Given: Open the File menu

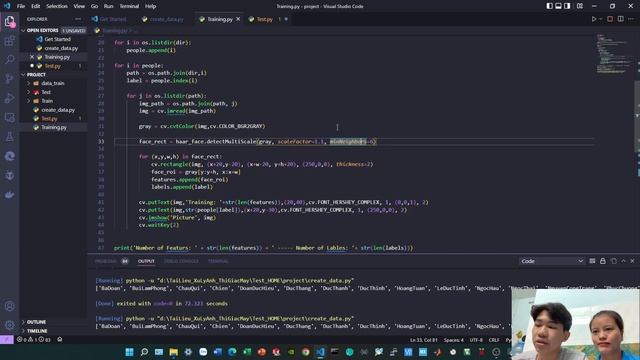Looking at the screenshot, I should pyautogui.click(x=21, y=6).
